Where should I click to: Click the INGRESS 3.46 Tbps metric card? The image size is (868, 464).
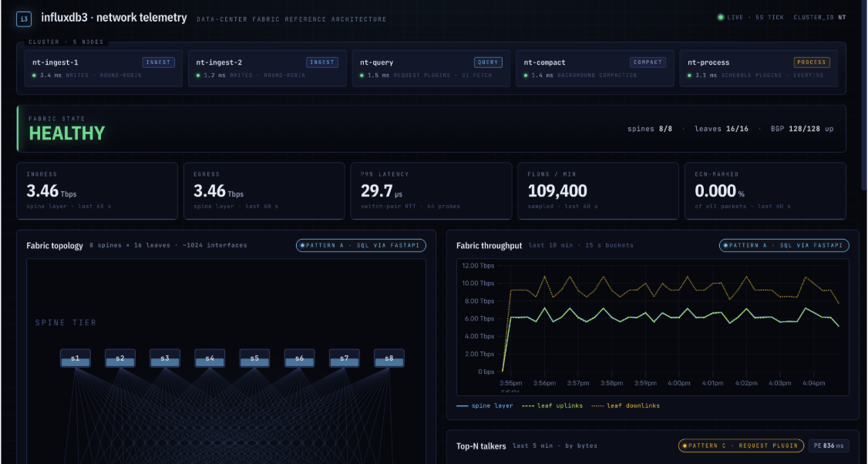(x=97, y=190)
